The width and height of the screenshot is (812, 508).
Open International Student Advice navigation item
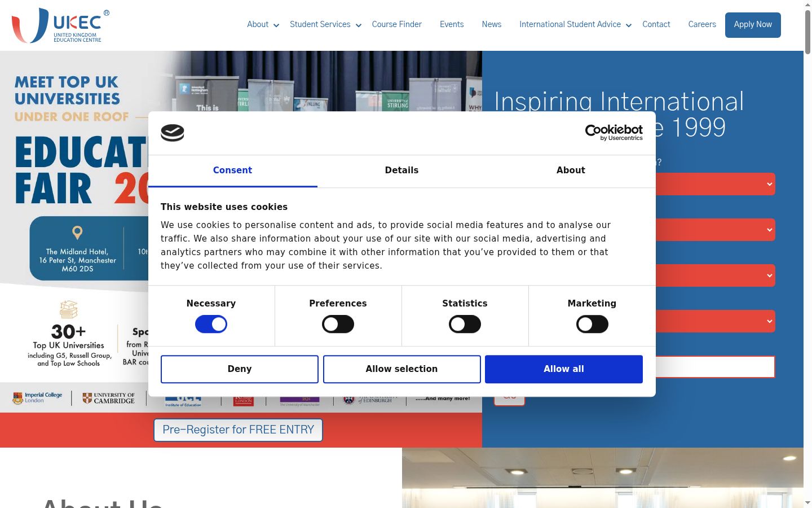pyautogui.click(x=570, y=24)
